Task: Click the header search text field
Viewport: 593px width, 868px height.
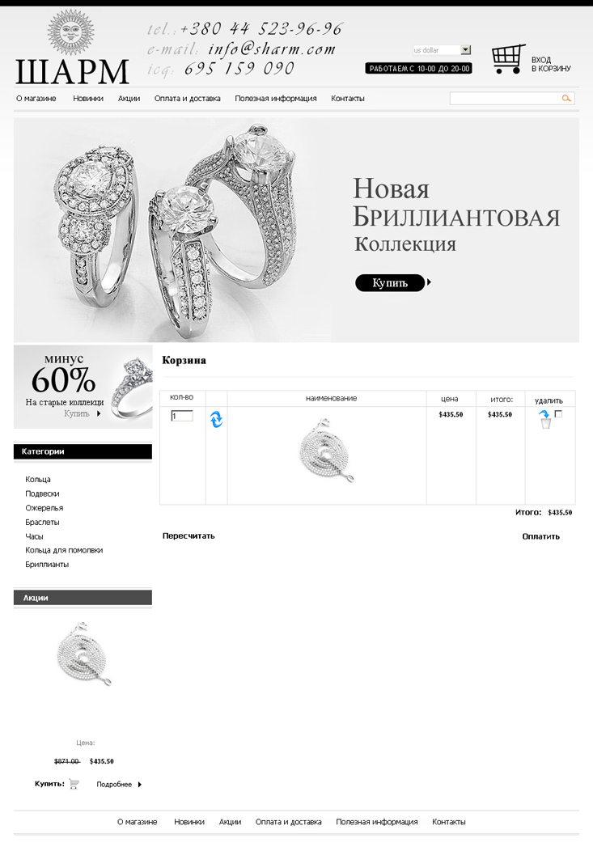Action: (505, 99)
